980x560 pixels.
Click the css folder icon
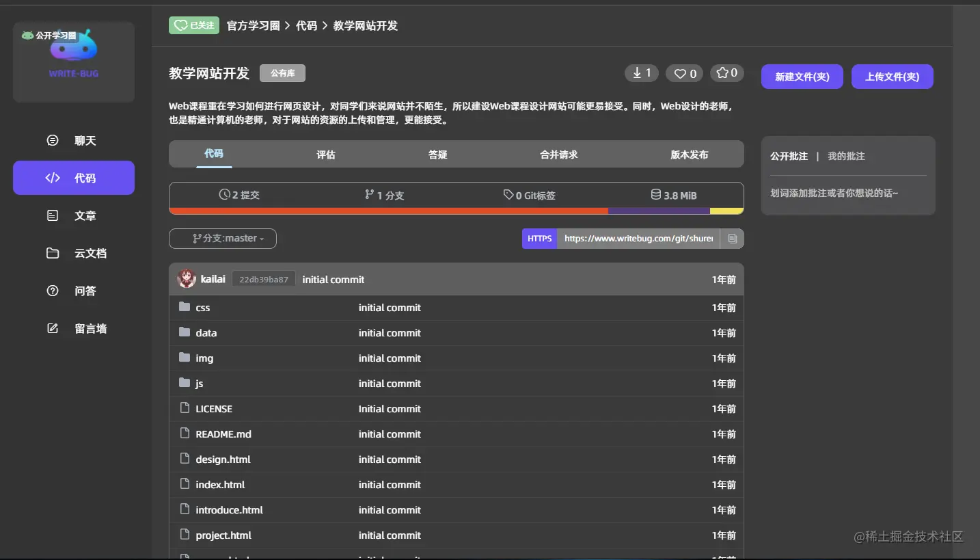(185, 307)
